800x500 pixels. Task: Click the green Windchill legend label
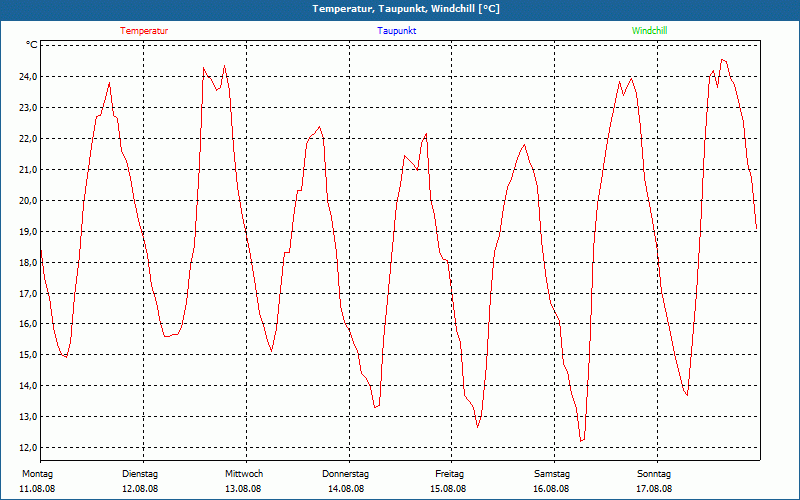[649, 31]
